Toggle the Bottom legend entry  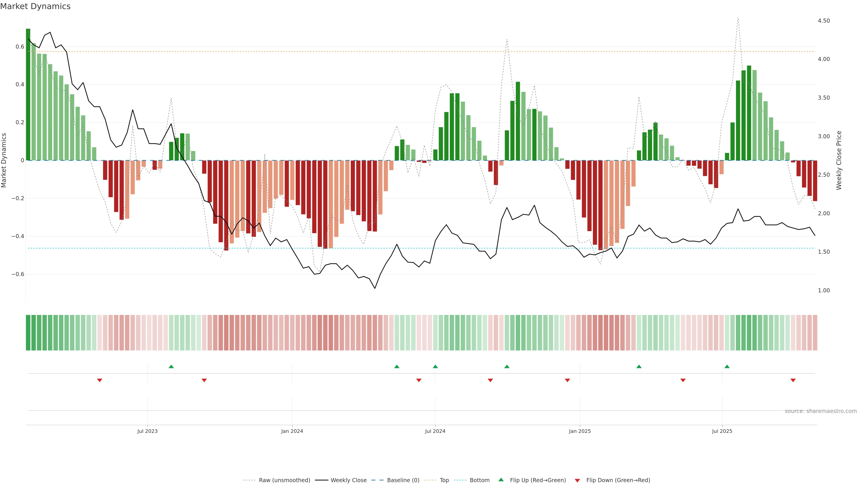pos(479,480)
